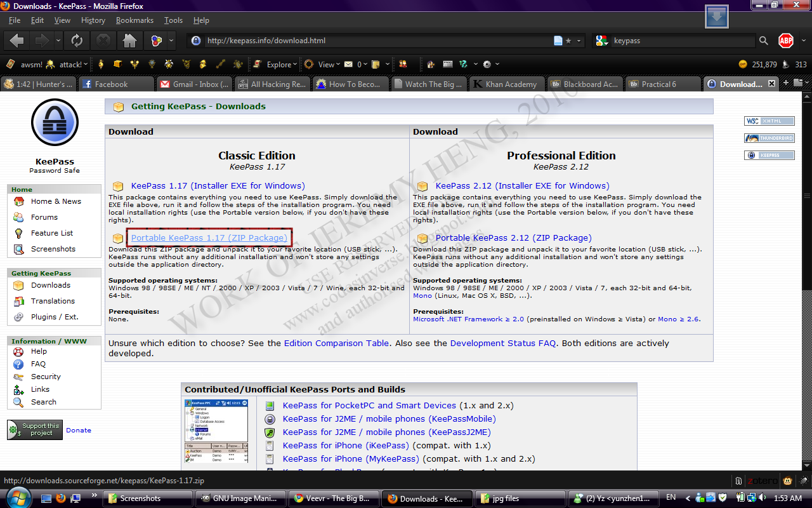The height and width of the screenshot is (508, 812).
Task: Open the Home page button
Action: (x=129, y=41)
